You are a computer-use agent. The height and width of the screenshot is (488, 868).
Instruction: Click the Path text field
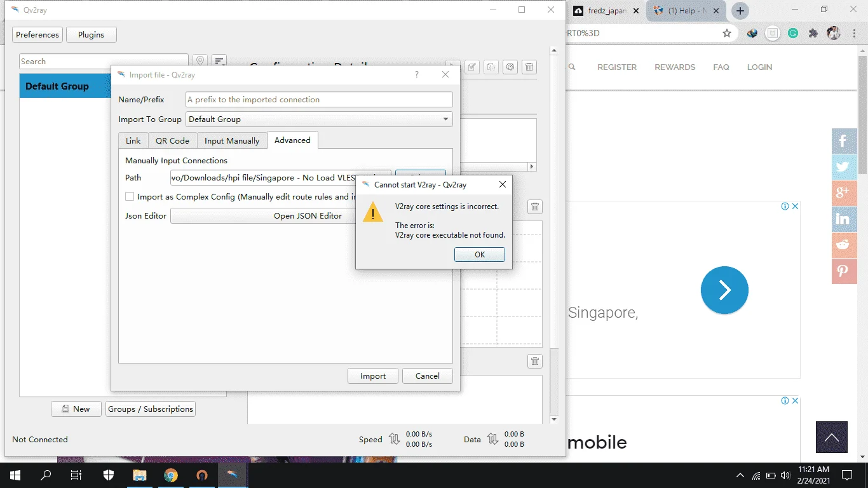click(280, 178)
